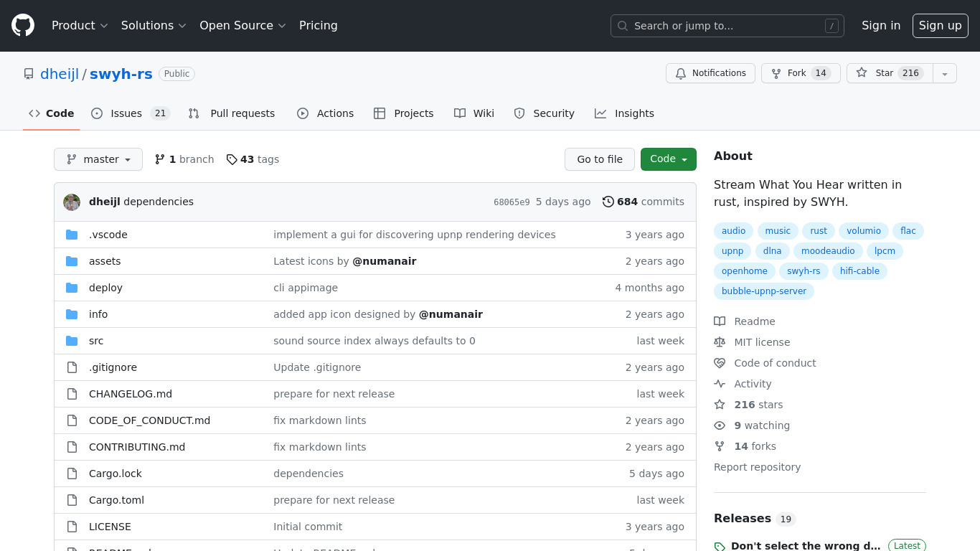Open commit hash 68065e9

(512, 202)
